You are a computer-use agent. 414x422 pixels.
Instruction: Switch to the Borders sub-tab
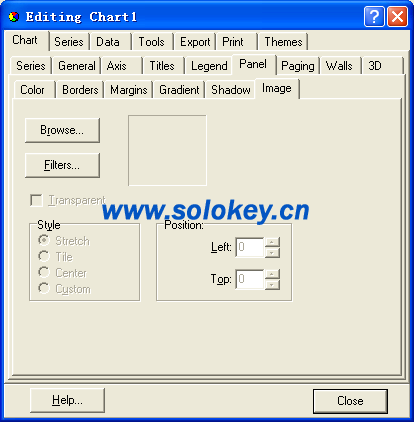[80, 90]
